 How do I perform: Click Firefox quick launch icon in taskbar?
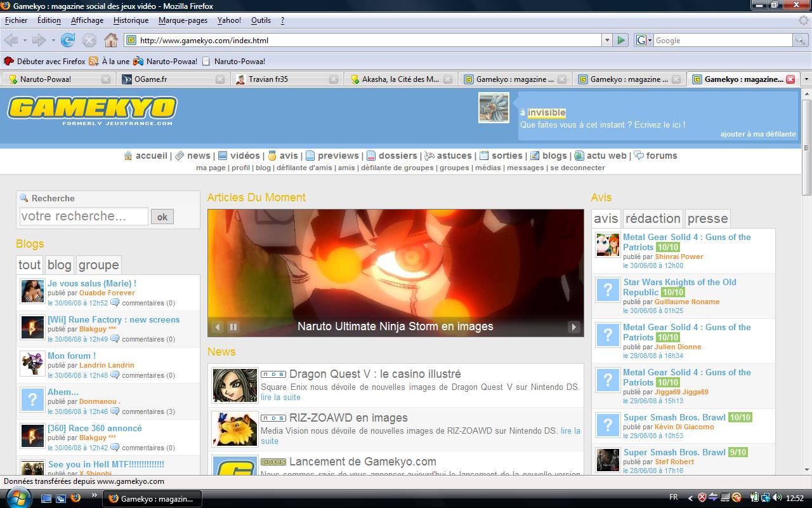(75, 498)
